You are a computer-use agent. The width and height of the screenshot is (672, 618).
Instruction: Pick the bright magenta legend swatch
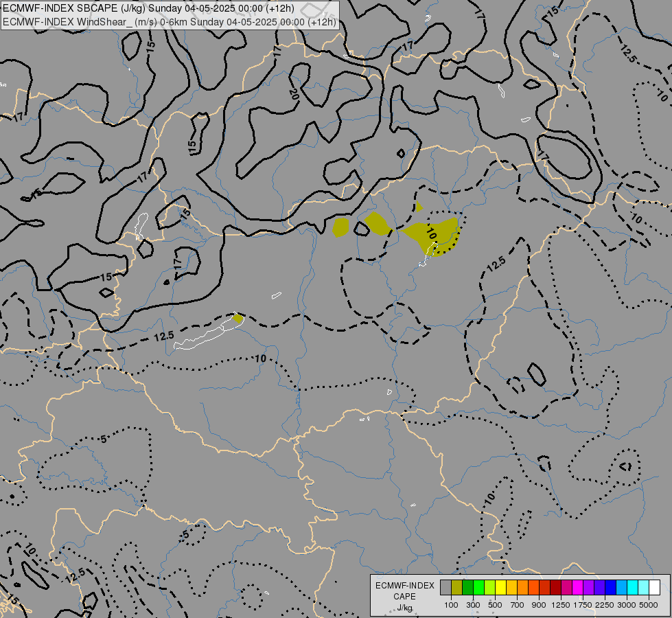[x=578, y=588]
